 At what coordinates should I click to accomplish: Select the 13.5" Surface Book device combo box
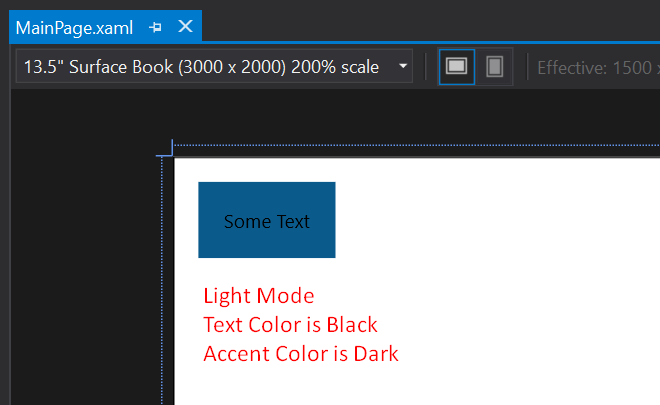(214, 66)
